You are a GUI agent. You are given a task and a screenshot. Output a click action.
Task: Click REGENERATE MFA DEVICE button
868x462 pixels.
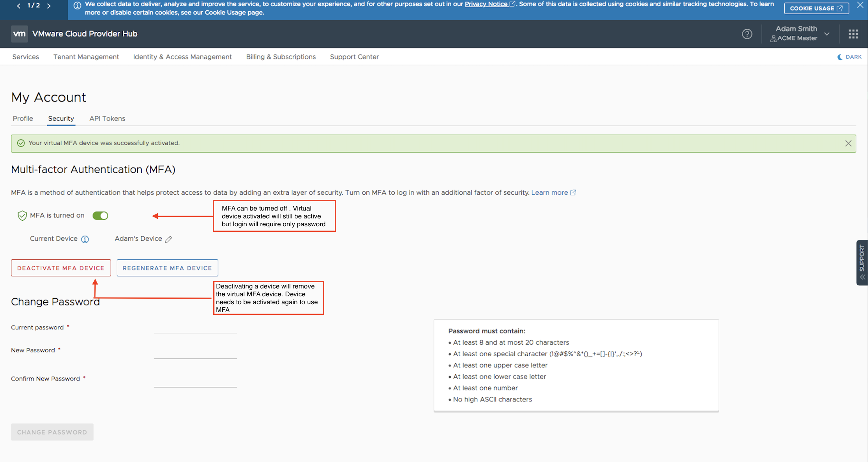167,268
